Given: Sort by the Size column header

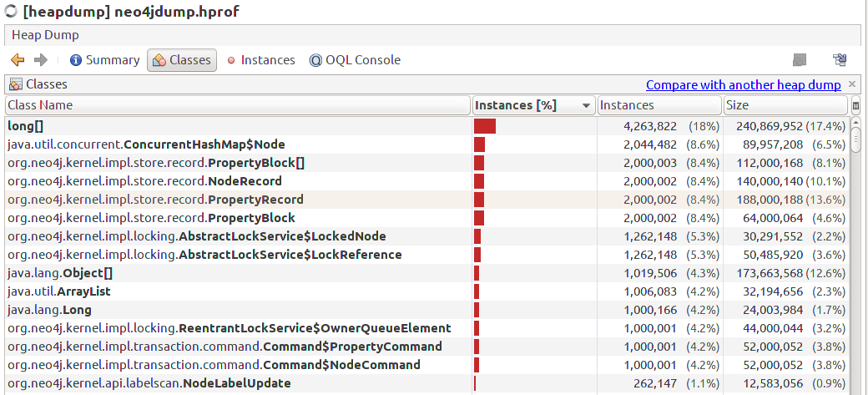Looking at the screenshot, I should click(x=785, y=105).
